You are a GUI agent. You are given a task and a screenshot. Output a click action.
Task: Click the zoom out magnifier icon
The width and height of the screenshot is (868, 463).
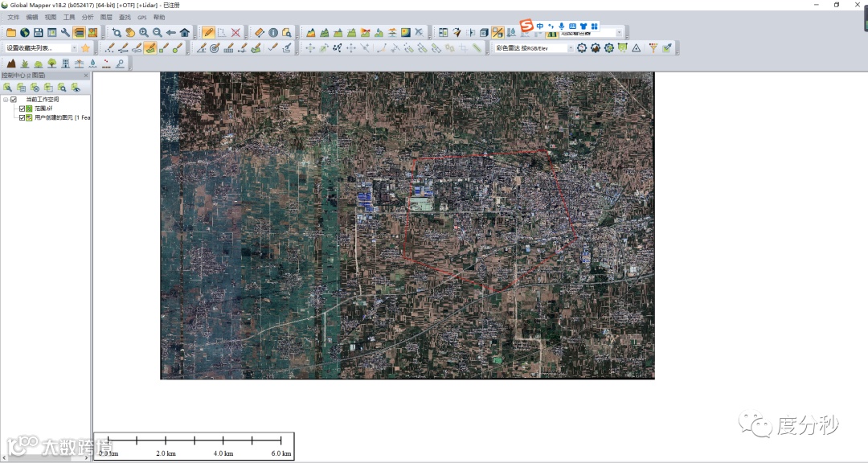(x=158, y=33)
